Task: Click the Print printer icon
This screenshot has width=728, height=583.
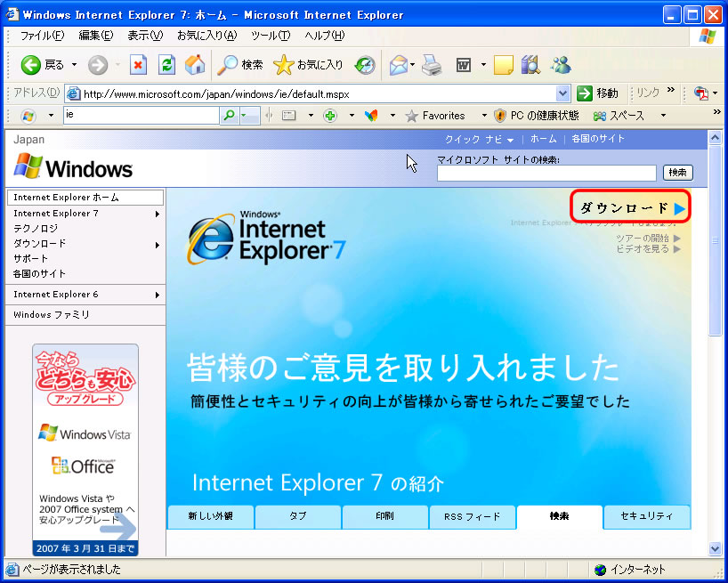Action: 432,65
